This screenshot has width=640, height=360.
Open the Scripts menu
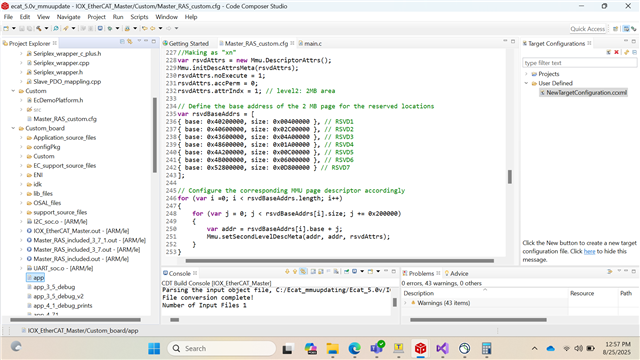[139, 17]
